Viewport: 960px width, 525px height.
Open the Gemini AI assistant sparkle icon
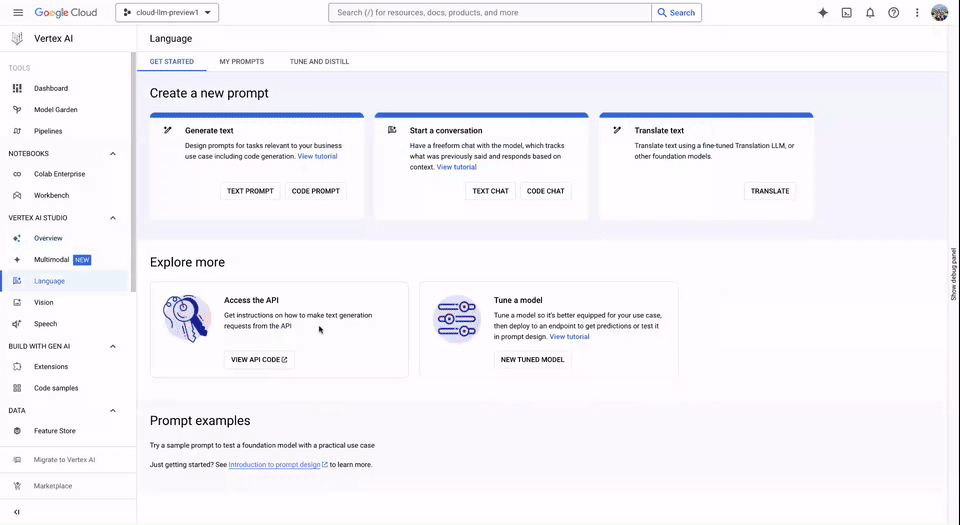pyautogui.click(x=823, y=12)
